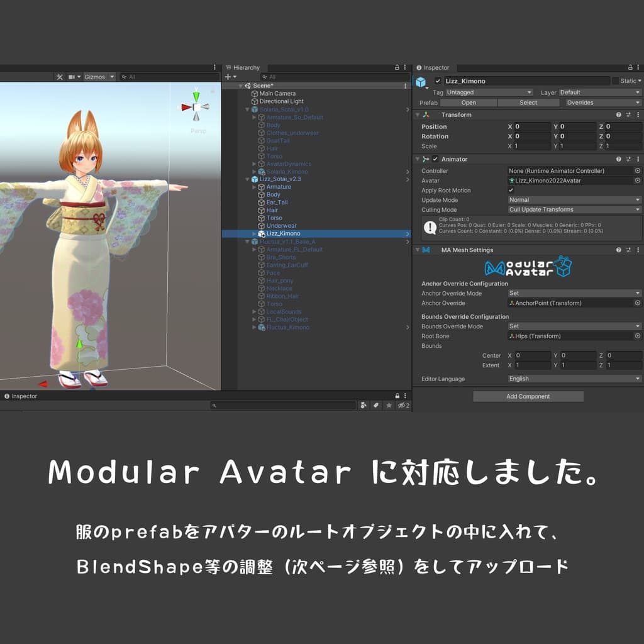Click prefab Select button
This screenshot has height=644, width=644.
click(x=528, y=103)
